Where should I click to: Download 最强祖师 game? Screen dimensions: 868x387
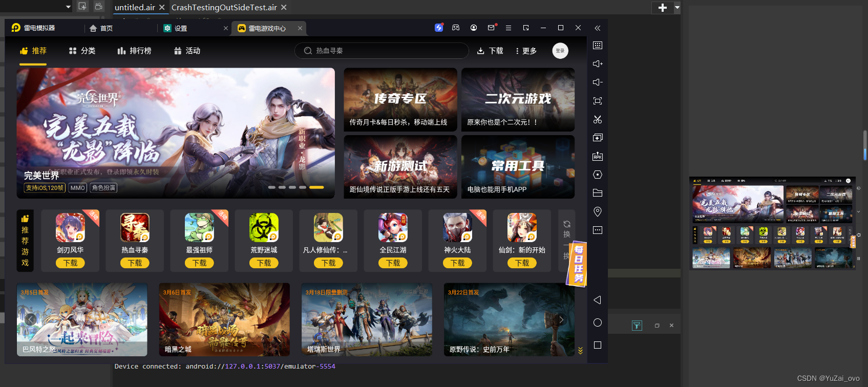pos(199,263)
